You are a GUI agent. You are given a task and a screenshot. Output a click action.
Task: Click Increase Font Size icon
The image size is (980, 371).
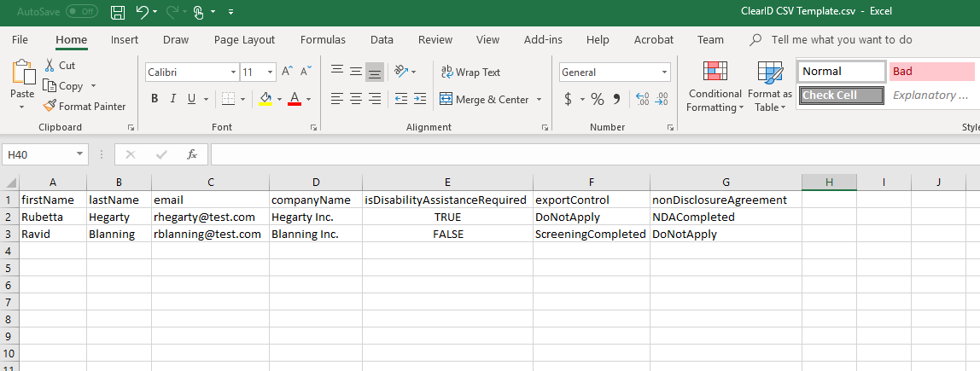pyautogui.click(x=288, y=72)
